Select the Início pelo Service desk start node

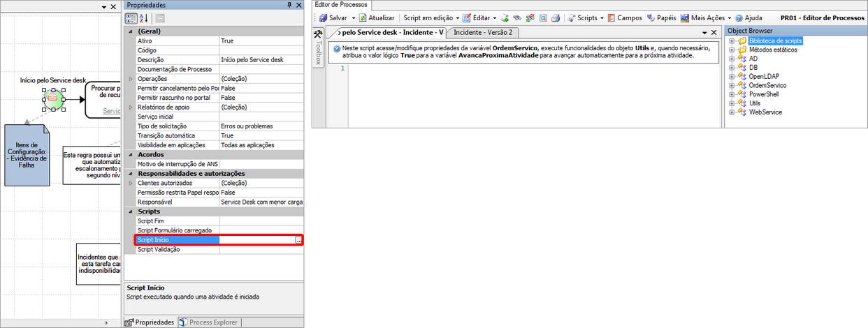[53, 99]
